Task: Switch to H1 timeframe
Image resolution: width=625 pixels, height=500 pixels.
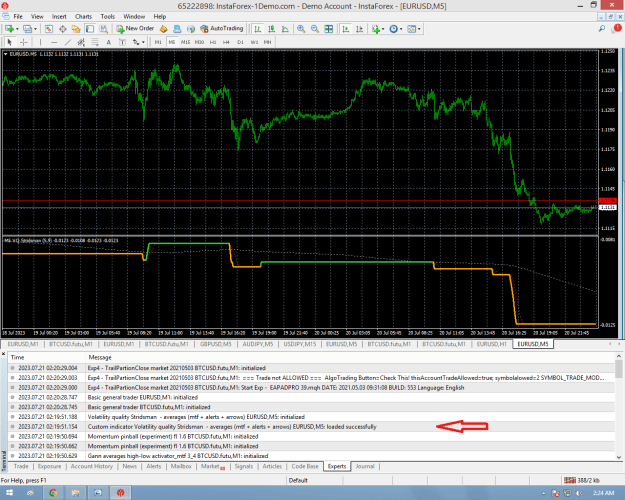Action: click(213, 42)
